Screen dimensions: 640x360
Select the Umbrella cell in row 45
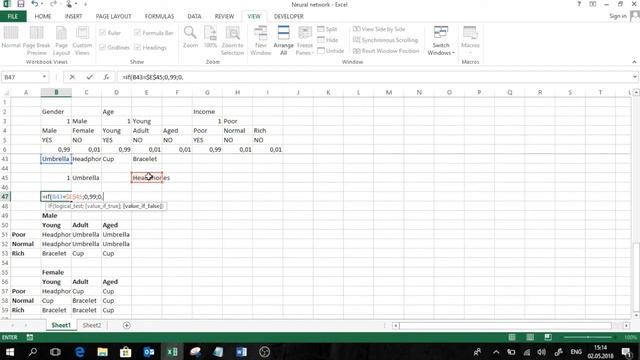pos(86,178)
